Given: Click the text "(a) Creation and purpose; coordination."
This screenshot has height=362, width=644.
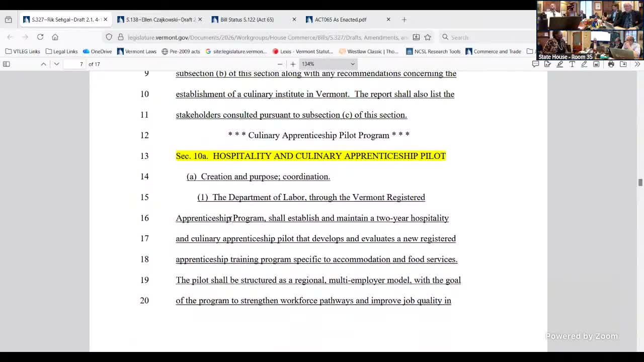Looking at the screenshot, I should point(258,176).
